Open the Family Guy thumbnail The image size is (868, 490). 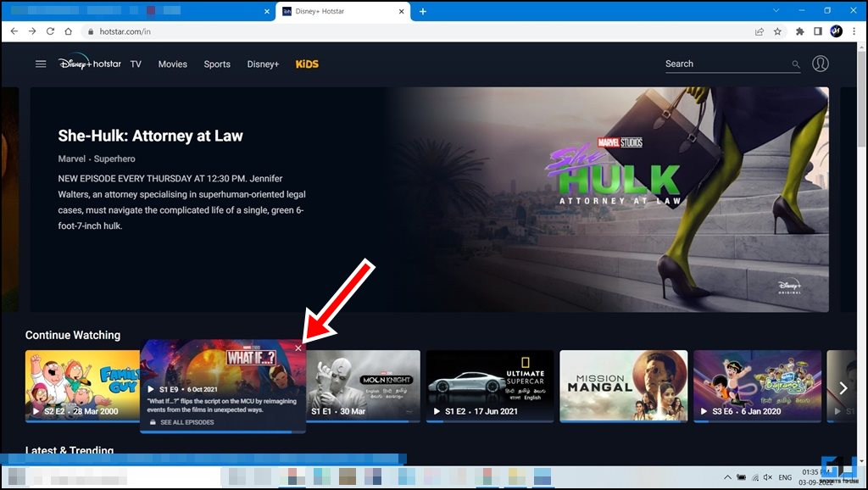82,386
